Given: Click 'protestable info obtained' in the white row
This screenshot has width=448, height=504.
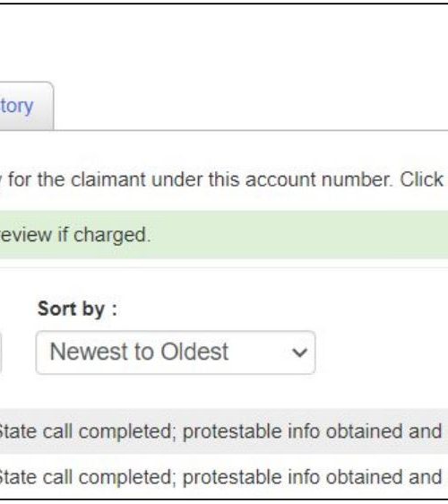Looking at the screenshot, I should [x=292, y=477].
